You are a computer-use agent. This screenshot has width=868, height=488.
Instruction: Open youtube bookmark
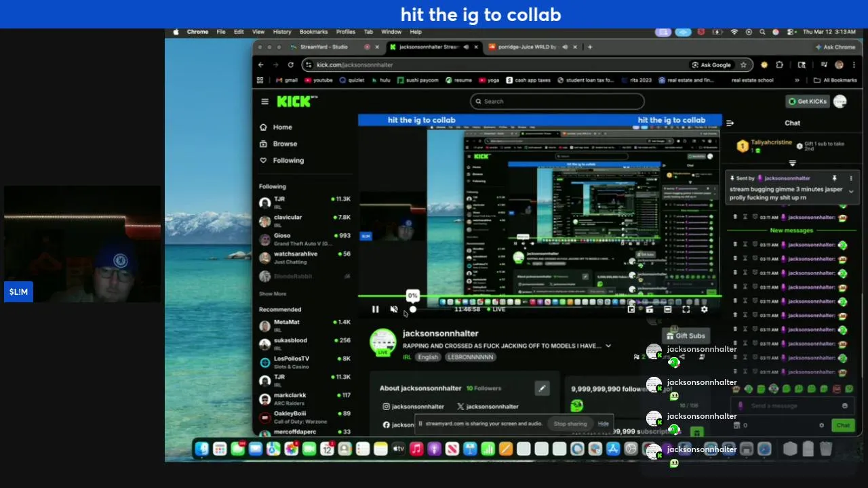(318, 80)
